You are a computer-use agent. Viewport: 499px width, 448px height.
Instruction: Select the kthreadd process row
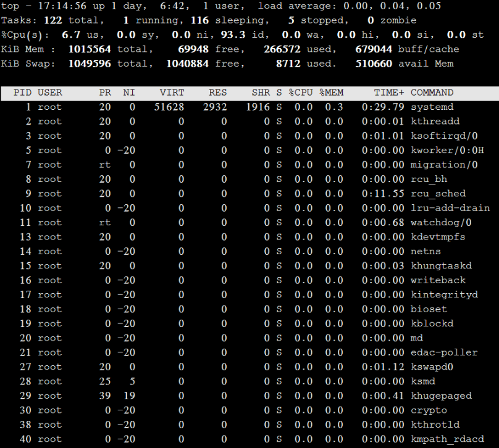(x=247, y=121)
